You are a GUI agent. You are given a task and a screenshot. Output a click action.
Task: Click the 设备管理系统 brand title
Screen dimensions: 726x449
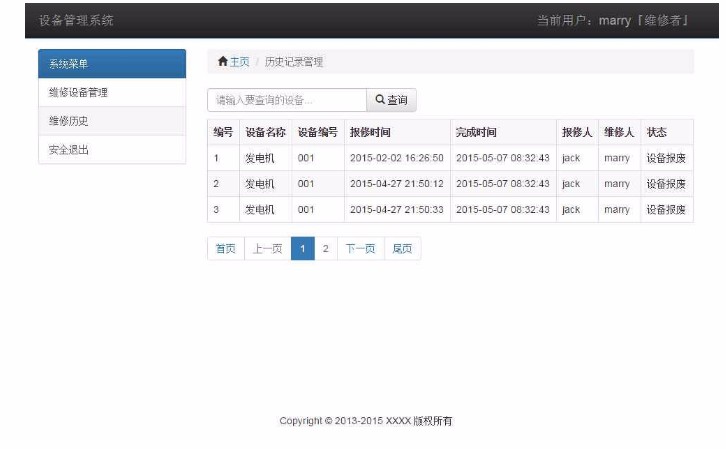tap(76, 20)
